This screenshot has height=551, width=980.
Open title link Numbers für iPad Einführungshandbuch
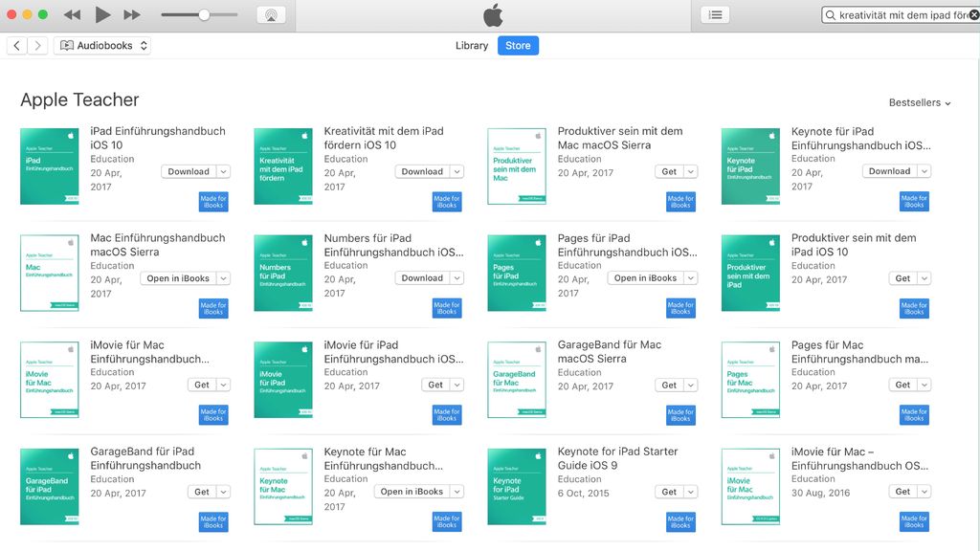(393, 245)
